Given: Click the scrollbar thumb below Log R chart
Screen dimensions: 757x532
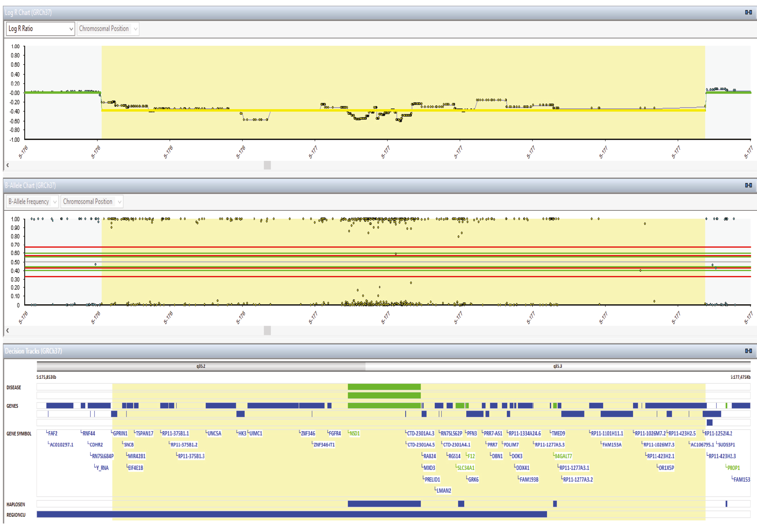Looking at the screenshot, I should [267, 165].
